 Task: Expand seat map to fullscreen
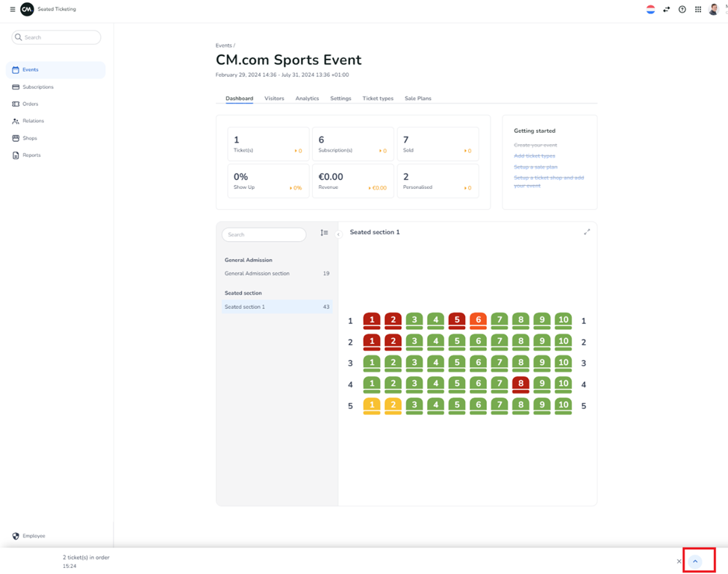point(587,232)
